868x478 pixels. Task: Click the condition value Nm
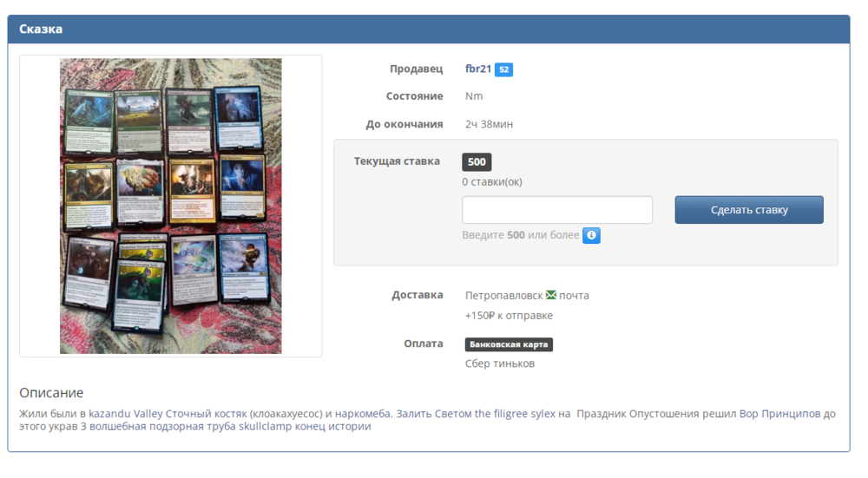[x=474, y=96]
